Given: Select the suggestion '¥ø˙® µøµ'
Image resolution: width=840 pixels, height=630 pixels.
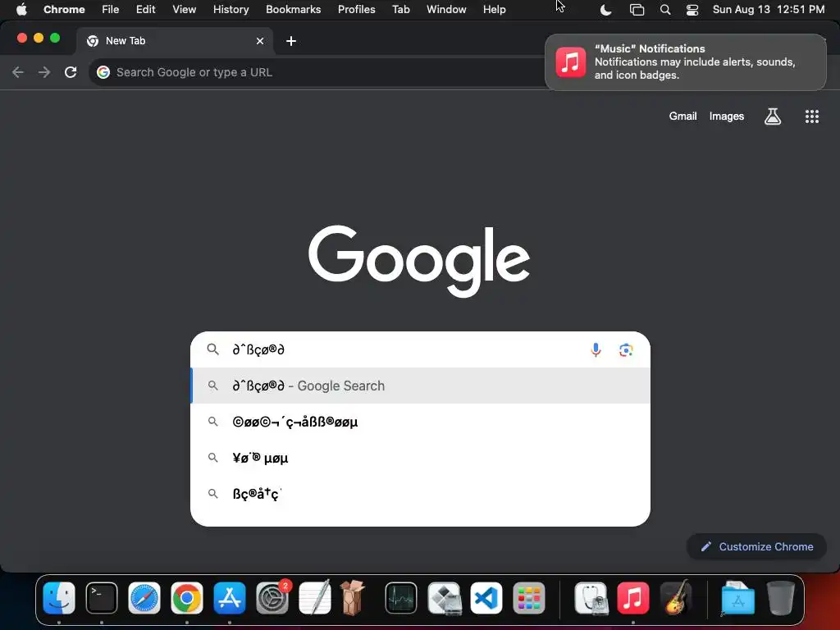Looking at the screenshot, I should (421, 458).
